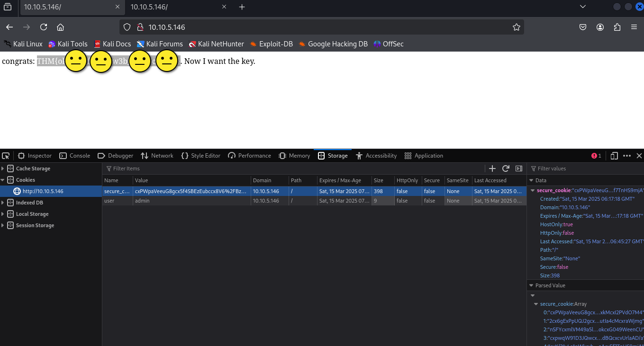The image size is (644, 346).
Task: Select the user cookie row
Action: click(190, 201)
